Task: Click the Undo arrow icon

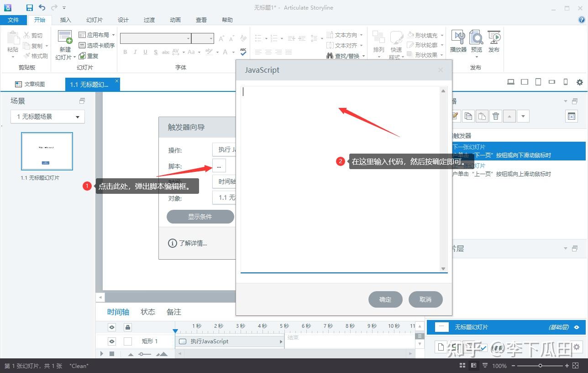Action: tap(42, 7)
